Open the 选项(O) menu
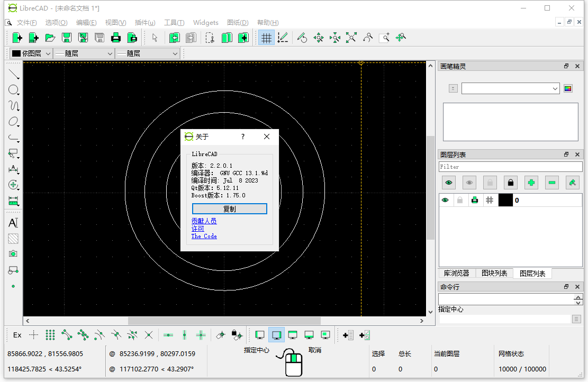The height and width of the screenshot is (382, 588). 56,23
